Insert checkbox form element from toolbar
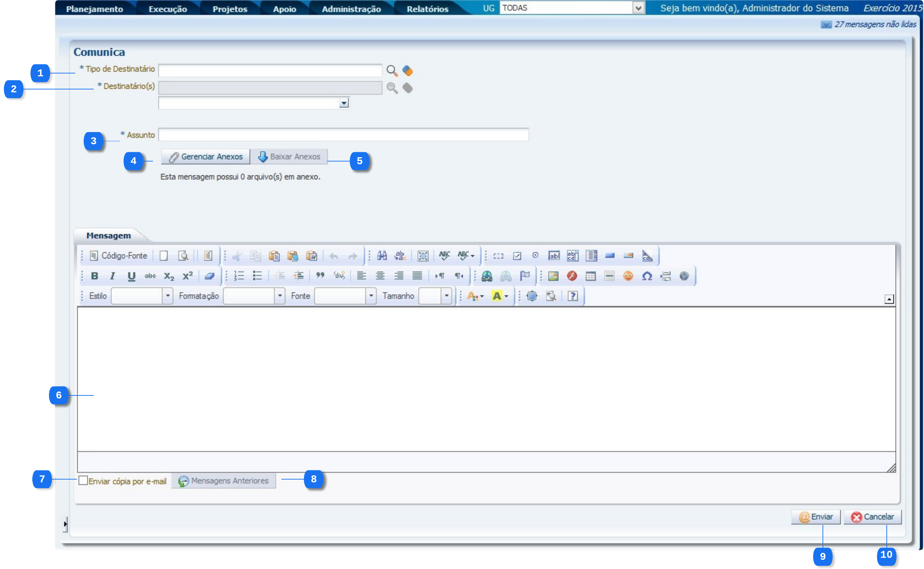Screen dimensions: 924x569 click(x=517, y=256)
